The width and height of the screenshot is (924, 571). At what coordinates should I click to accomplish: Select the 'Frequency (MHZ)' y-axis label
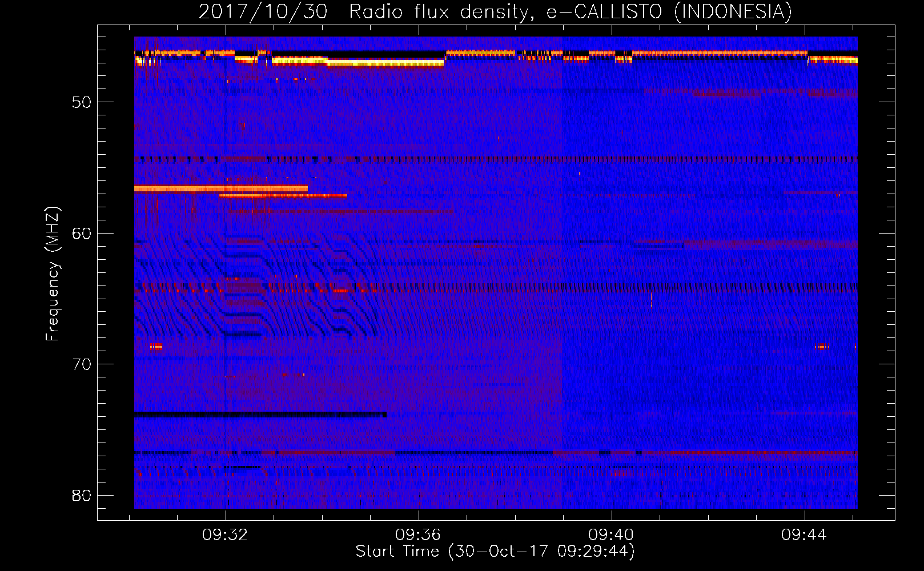(x=53, y=274)
